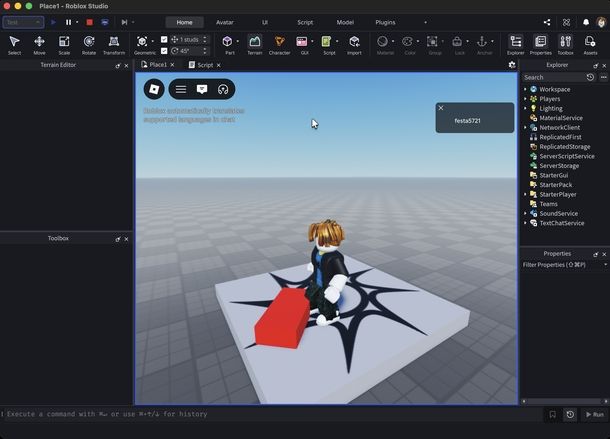
Task: Open the Test mode dropdown
Action: point(23,22)
